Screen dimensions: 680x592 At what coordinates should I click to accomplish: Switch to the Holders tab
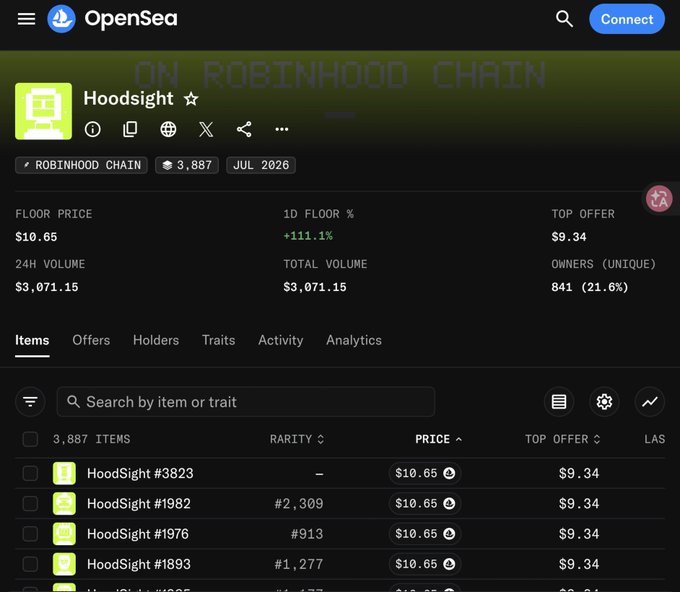[x=156, y=340]
